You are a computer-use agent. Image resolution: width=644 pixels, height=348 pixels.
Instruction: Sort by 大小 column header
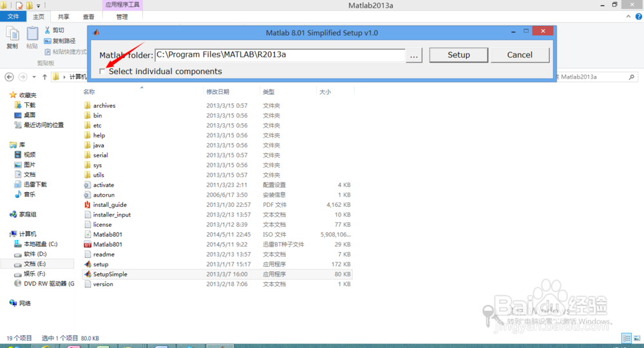click(x=325, y=92)
